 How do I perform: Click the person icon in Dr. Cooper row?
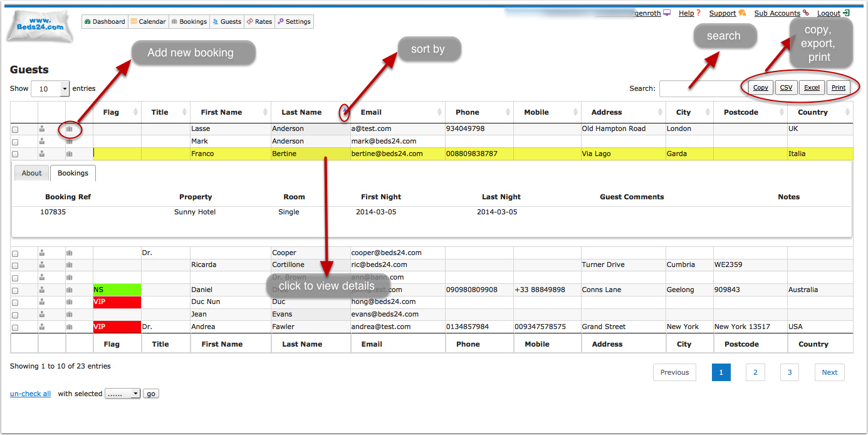42,253
